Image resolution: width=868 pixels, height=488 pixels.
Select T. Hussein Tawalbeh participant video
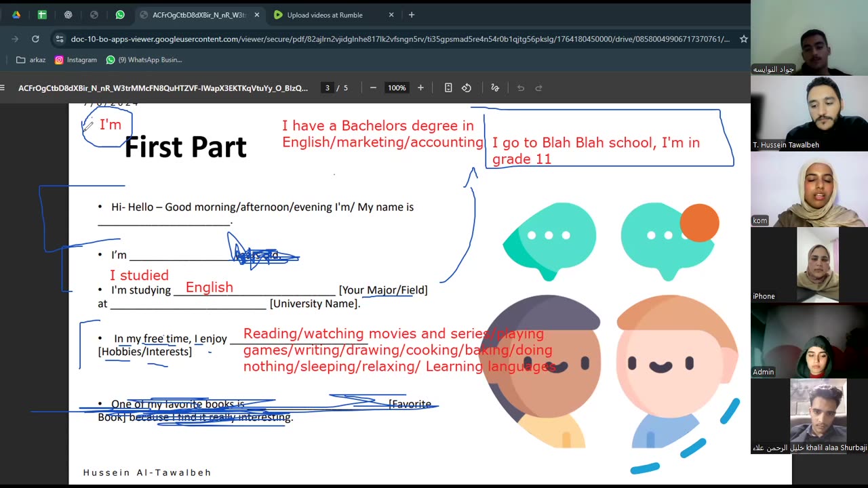809,113
